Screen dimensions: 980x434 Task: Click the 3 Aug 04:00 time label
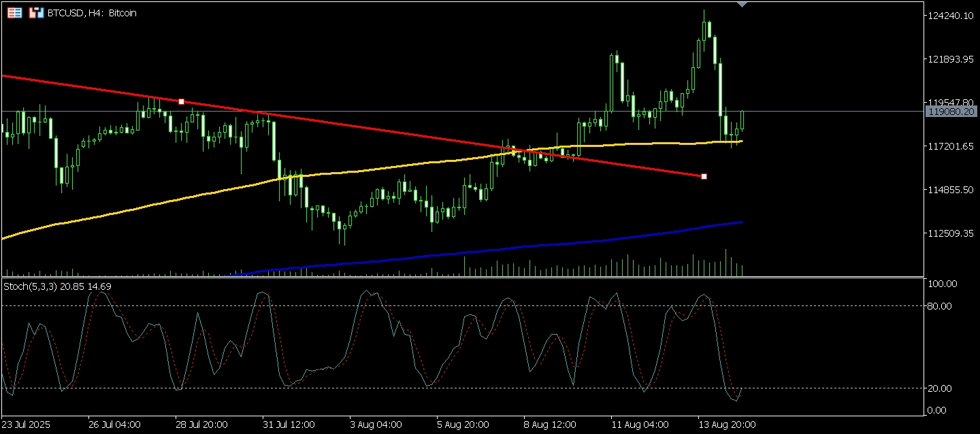coord(374,424)
